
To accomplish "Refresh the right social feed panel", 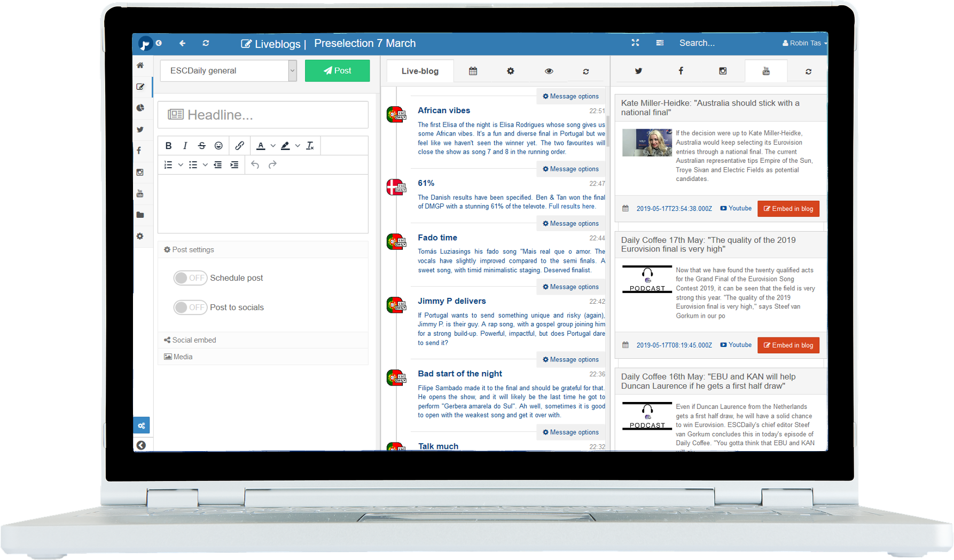I will coord(808,72).
